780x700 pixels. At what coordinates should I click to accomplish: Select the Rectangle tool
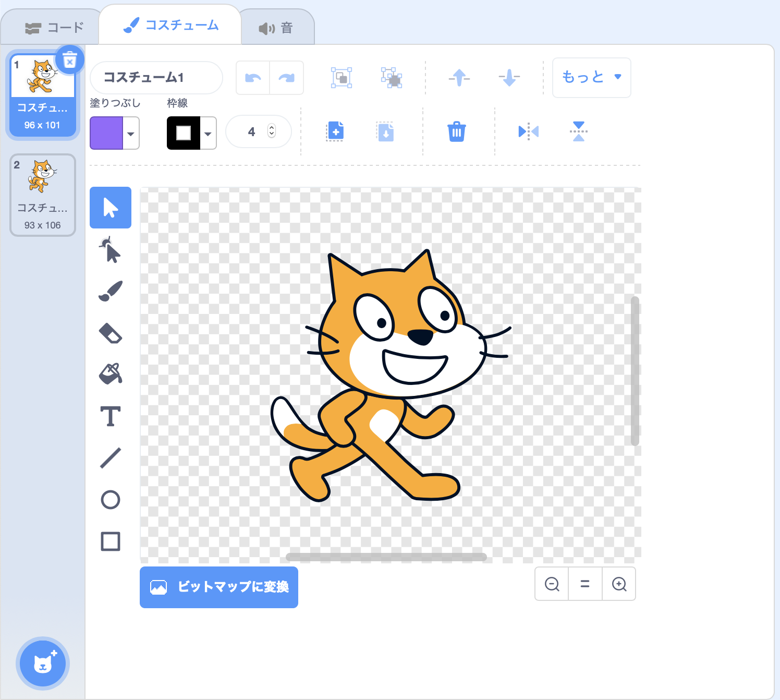(x=110, y=541)
